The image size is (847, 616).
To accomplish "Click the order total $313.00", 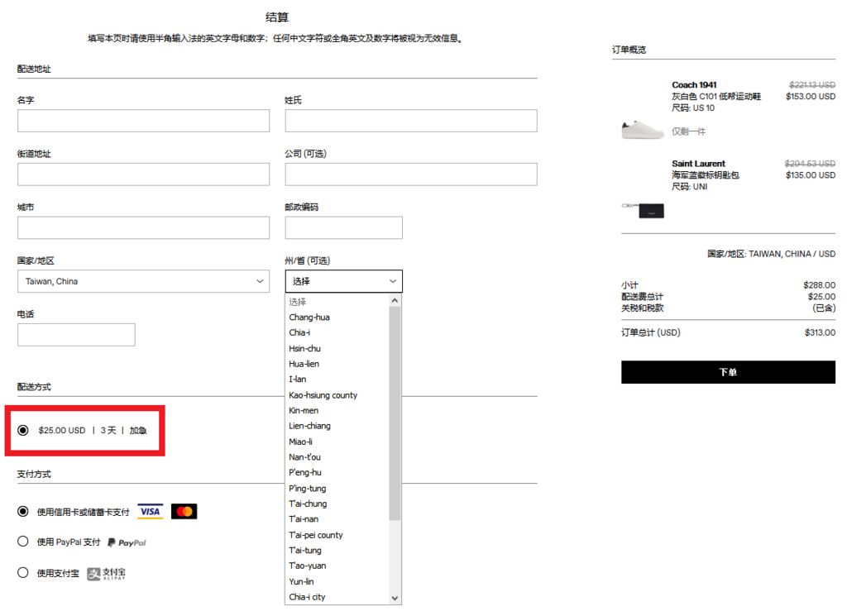I will (x=820, y=332).
